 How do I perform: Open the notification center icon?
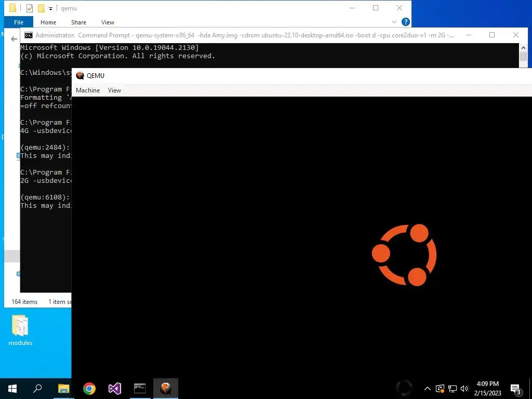coord(515,389)
